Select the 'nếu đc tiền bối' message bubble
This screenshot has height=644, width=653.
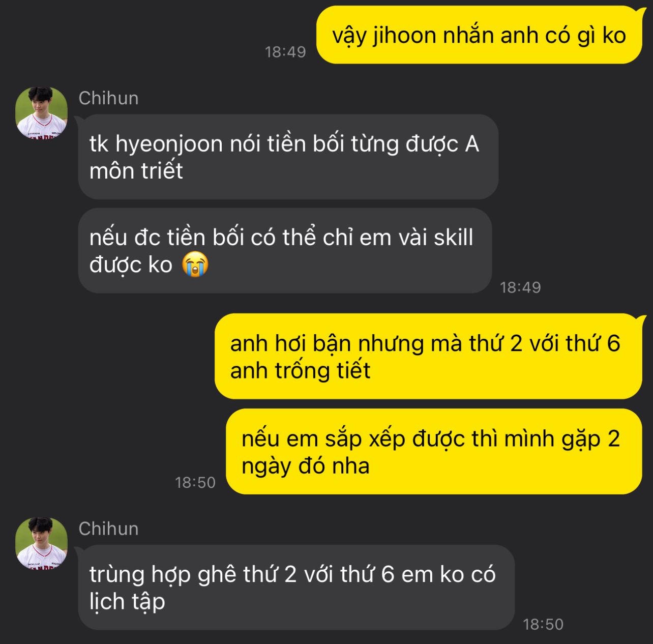[285, 251]
